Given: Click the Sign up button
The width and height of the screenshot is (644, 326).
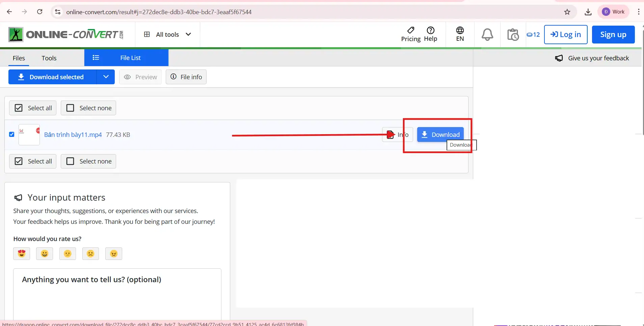Looking at the screenshot, I should [x=613, y=34].
